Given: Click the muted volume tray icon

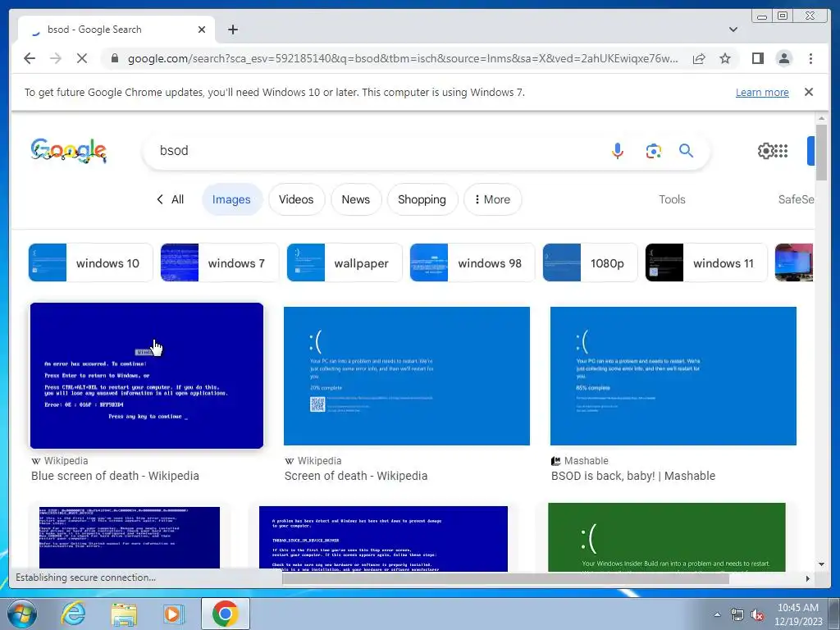Looking at the screenshot, I should click(x=757, y=615).
